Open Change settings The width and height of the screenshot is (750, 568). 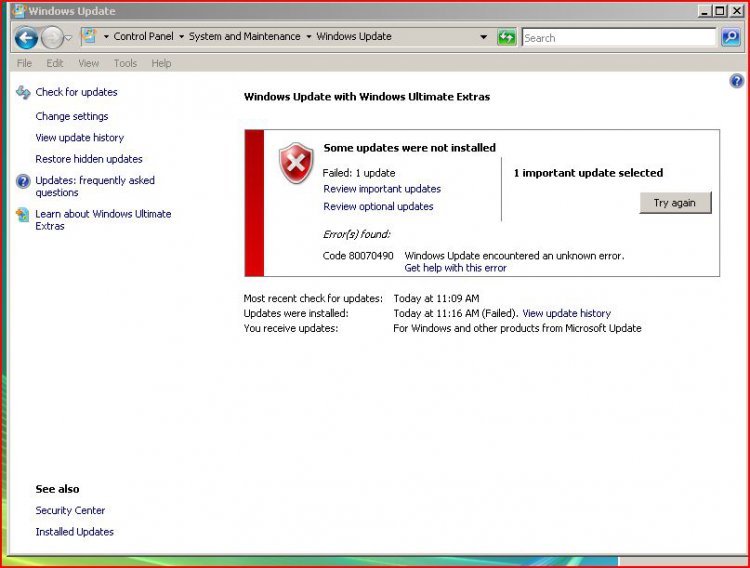click(x=72, y=116)
